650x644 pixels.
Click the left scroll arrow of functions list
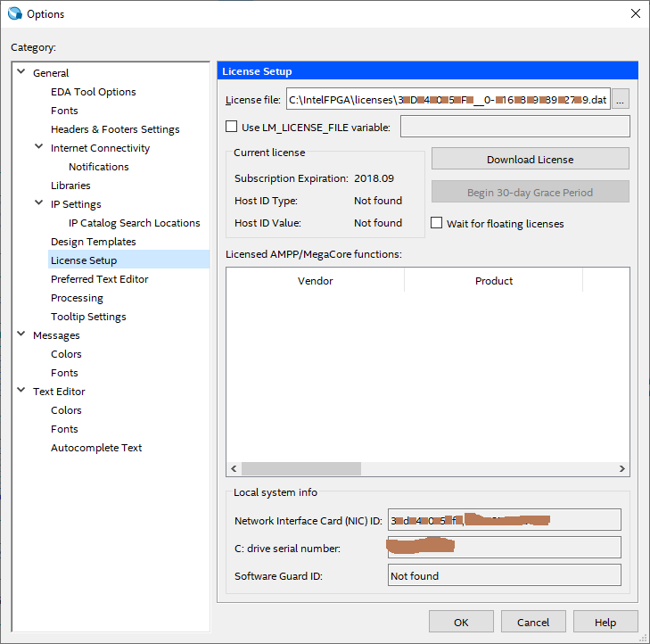coord(234,468)
